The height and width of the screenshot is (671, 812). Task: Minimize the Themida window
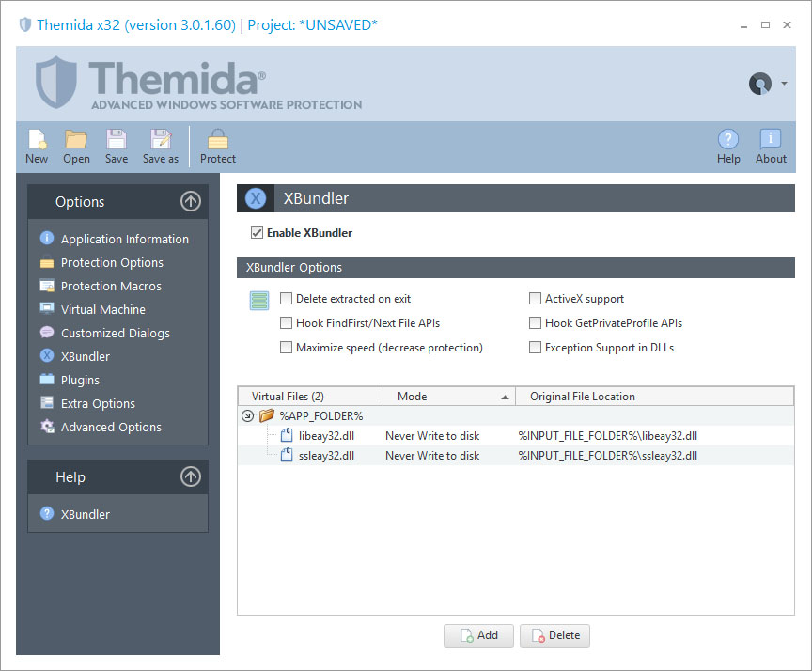coord(743,24)
